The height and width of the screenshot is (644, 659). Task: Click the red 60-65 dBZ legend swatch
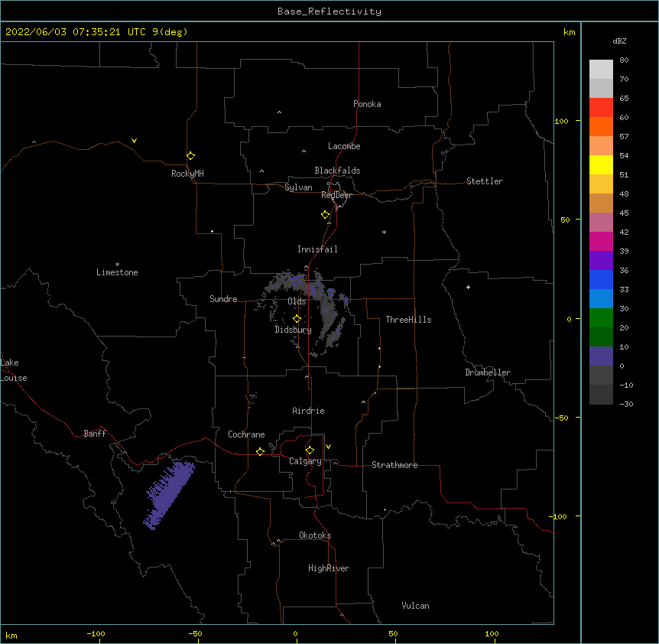(601, 108)
